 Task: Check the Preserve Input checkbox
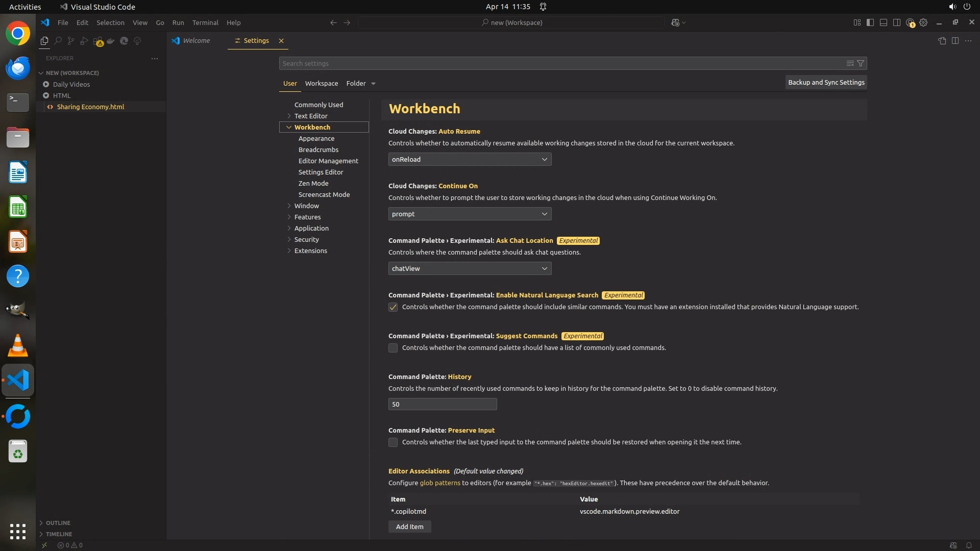coord(393,442)
